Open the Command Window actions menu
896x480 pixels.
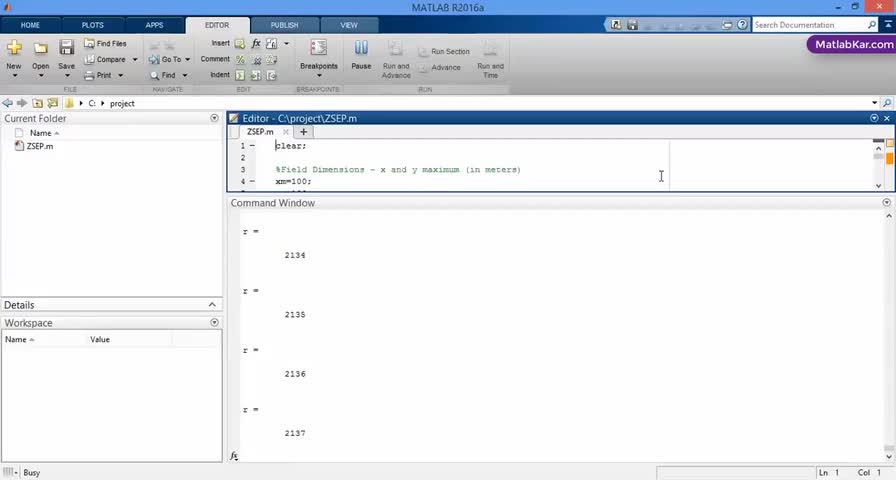coord(886,202)
